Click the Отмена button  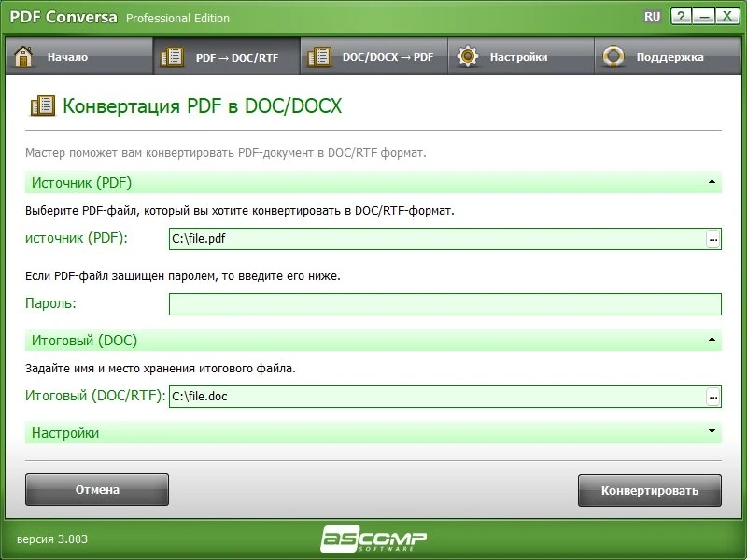[x=97, y=489]
